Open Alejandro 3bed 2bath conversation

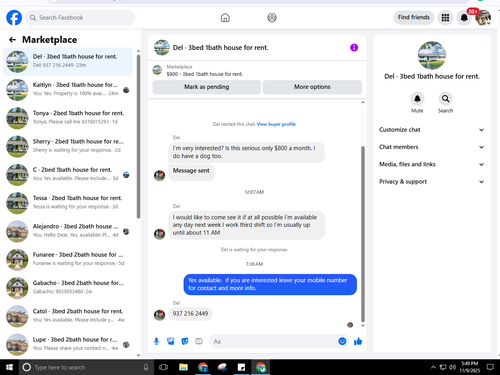pyautogui.click(x=68, y=231)
